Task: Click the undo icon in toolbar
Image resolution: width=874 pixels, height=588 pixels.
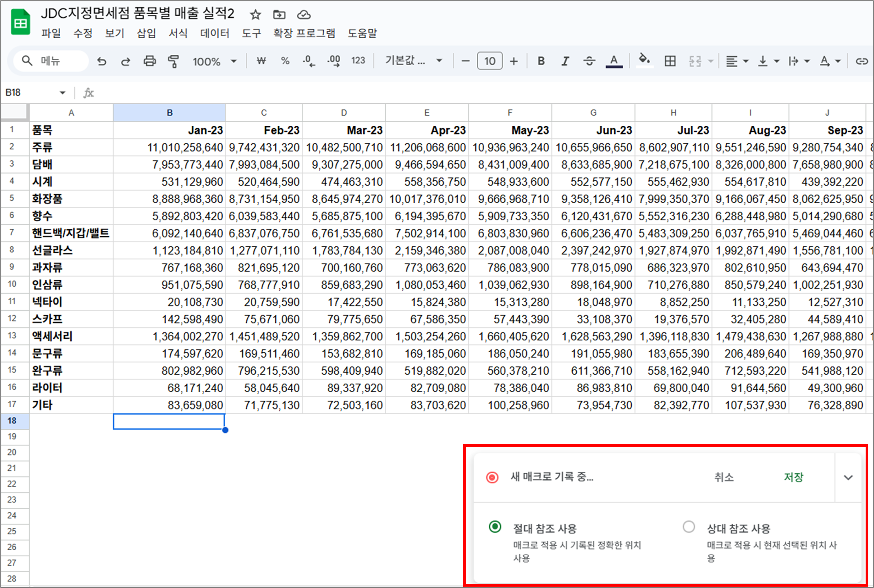Action: pyautogui.click(x=102, y=61)
